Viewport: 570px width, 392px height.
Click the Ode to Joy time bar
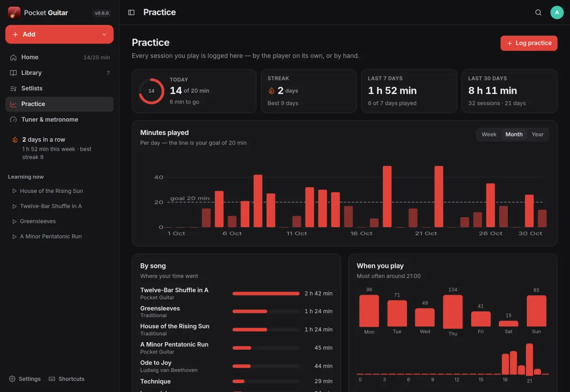point(266,366)
